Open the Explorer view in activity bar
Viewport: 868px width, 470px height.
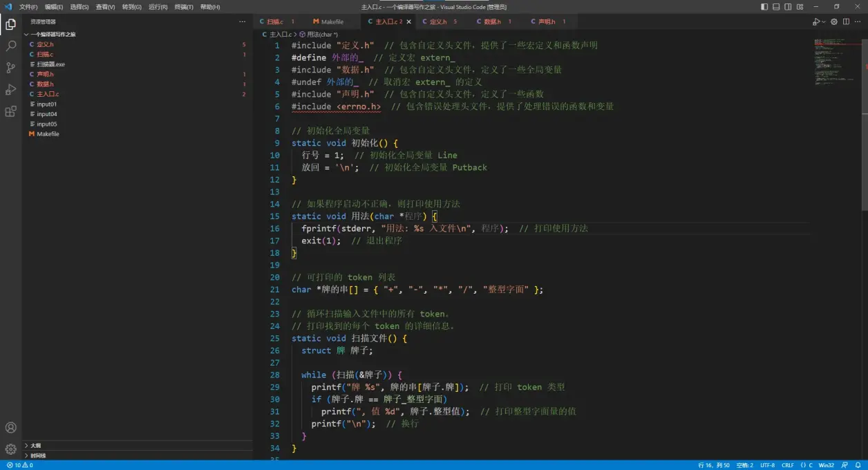[x=10, y=24]
